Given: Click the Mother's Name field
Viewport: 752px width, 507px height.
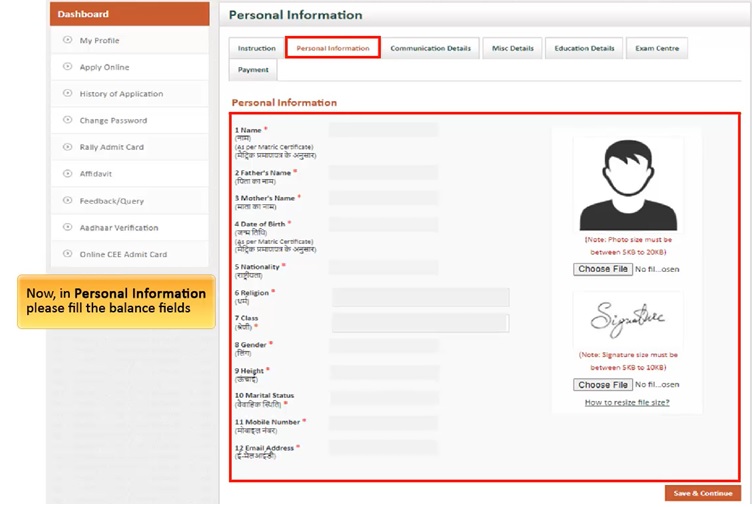Looking at the screenshot, I should pyautogui.click(x=384, y=198).
